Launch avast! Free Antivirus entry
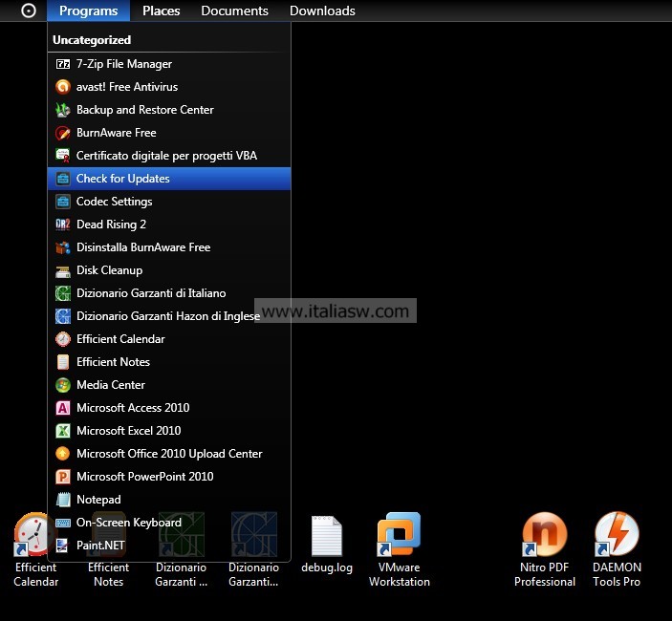Image resolution: width=672 pixels, height=621 pixels. click(x=169, y=87)
